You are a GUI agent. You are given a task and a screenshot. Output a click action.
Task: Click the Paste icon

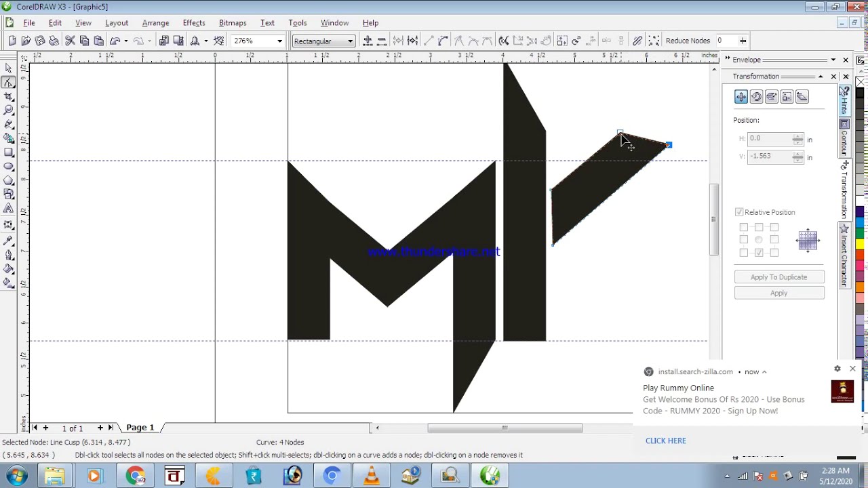(x=98, y=41)
